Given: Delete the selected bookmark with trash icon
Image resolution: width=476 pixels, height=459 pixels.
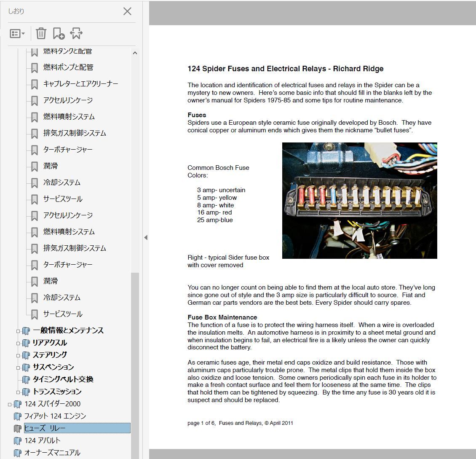Looking at the screenshot, I should pyautogui.click(x=41, y=33).
